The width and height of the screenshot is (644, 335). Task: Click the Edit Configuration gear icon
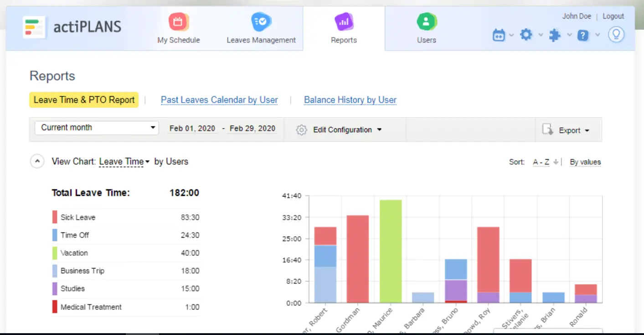point(301,130)
